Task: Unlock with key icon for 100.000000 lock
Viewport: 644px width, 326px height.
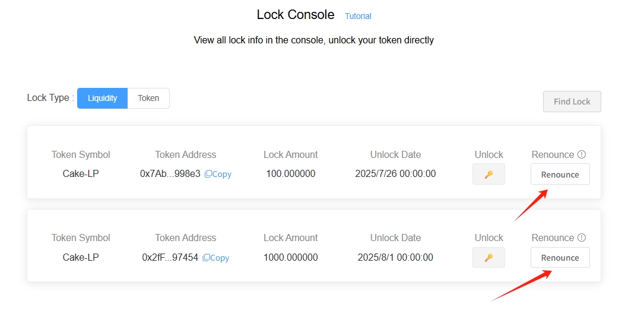Action: click(x=488, y=175)
